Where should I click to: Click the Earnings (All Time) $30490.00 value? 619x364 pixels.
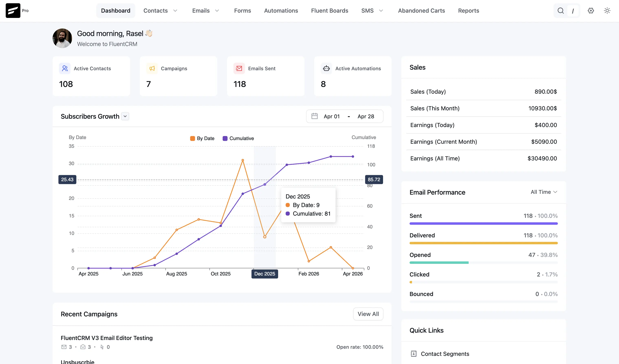click(x=542, y=158)
